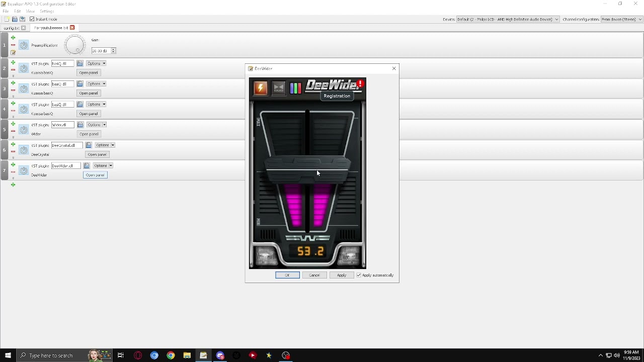Close the For youtubeeeee.txt tab
644x362 pixels.
coord(72,28)
